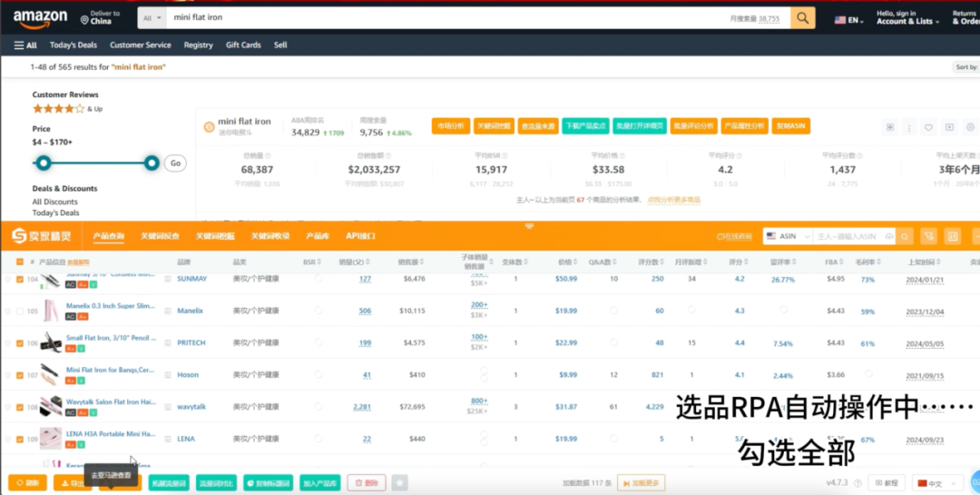Click the 加载更多 load more button
This screenshot has width=980, height=495.
pyautogui.click(x=641, y=482)
